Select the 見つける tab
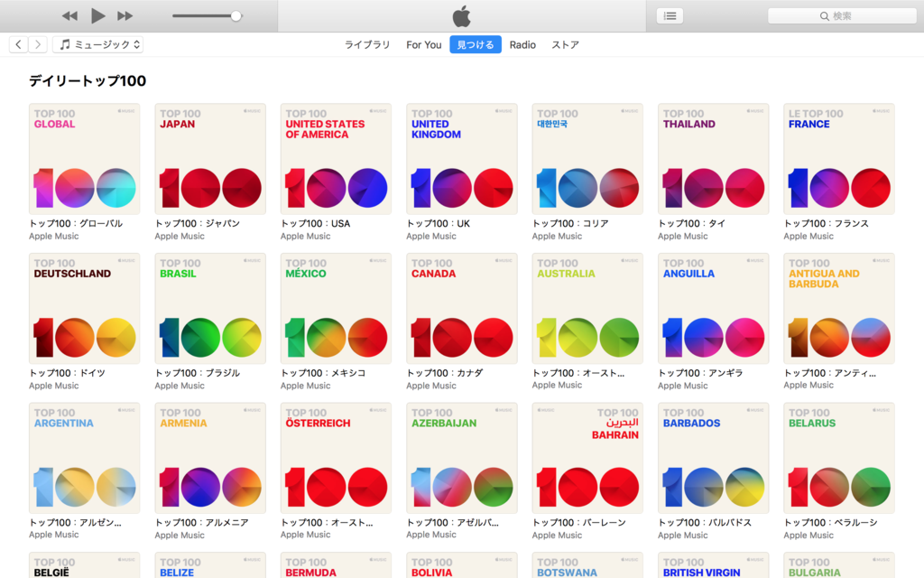This screenshot has width=924, height=578. point(476,45)
